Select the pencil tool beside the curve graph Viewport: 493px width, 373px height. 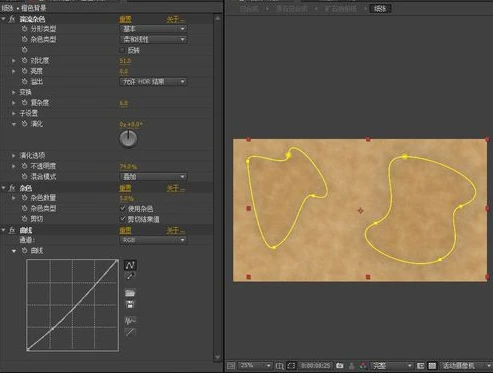pos(130,276)
